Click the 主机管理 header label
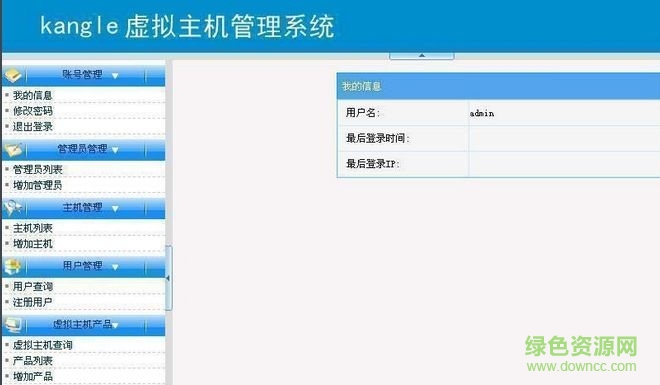The height and width of the screenshot is (385, 660). (x=82, y=207)
